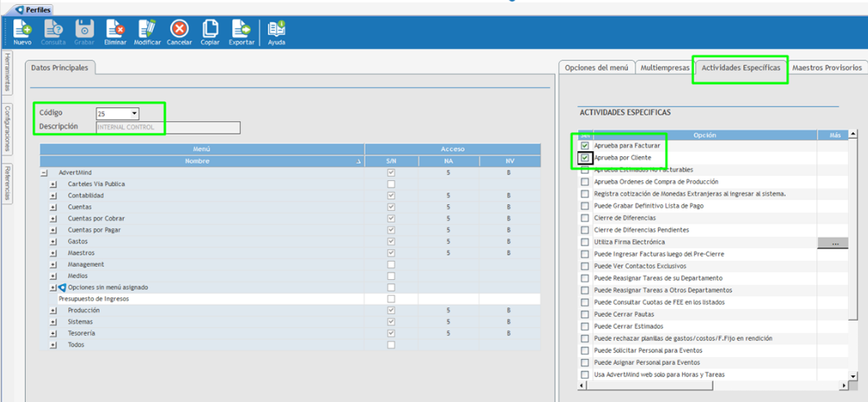Viewport: 868px width, 402px height.
Task: Collapse the AdvertMind tree node
Action: pyautogui.click(x=44, y=173)
